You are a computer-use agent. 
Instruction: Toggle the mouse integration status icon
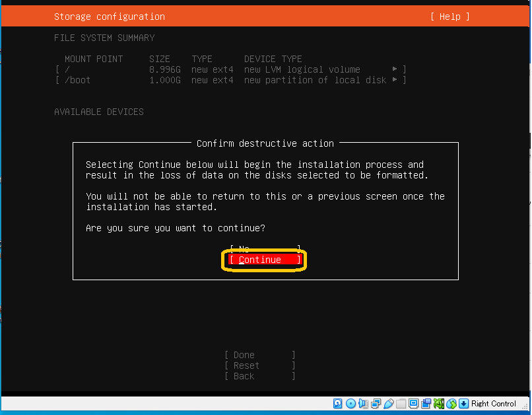tap(451, 403)
